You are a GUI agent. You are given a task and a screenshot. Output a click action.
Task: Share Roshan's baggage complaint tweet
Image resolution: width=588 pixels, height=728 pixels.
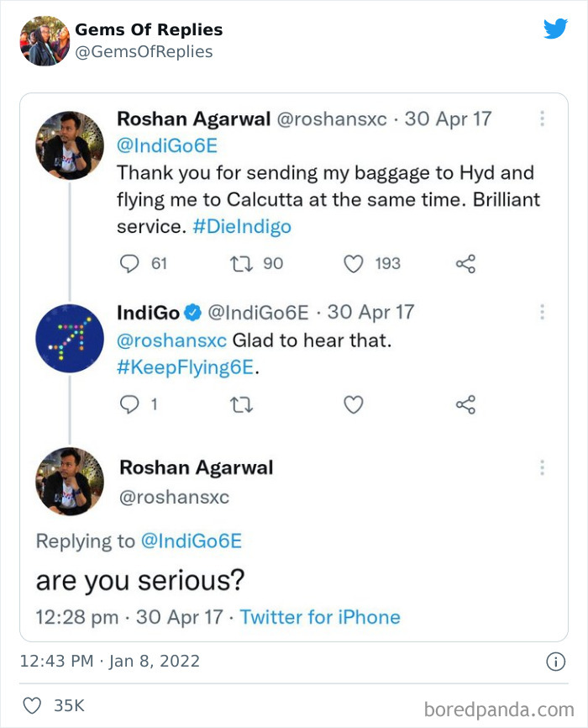(465, 264)
